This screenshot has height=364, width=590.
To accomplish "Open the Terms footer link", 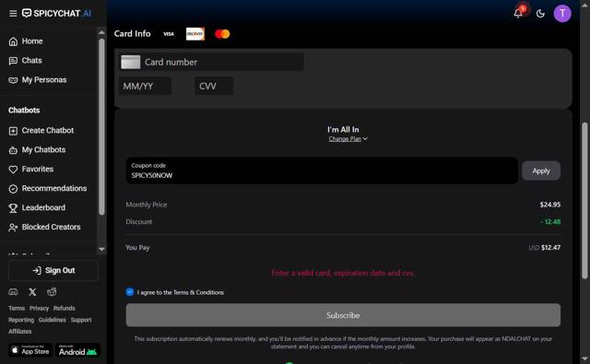I will (17, 309).
